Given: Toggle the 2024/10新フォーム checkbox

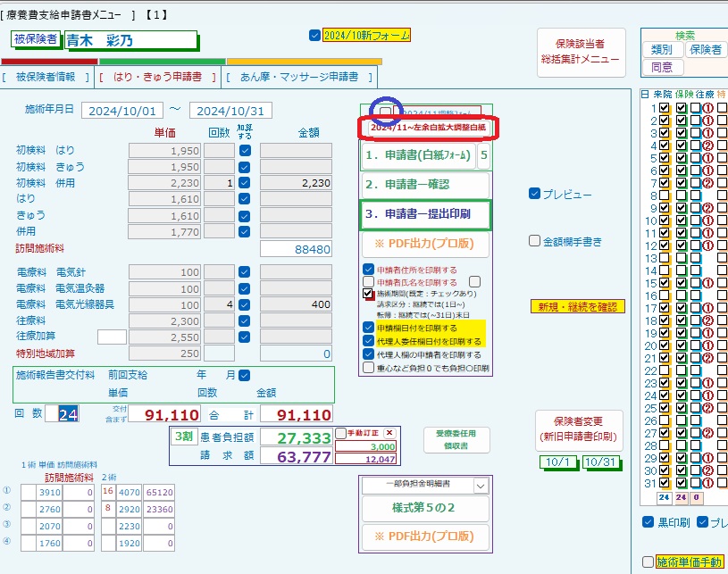Looking at the screenshot, I should point(314,36).
